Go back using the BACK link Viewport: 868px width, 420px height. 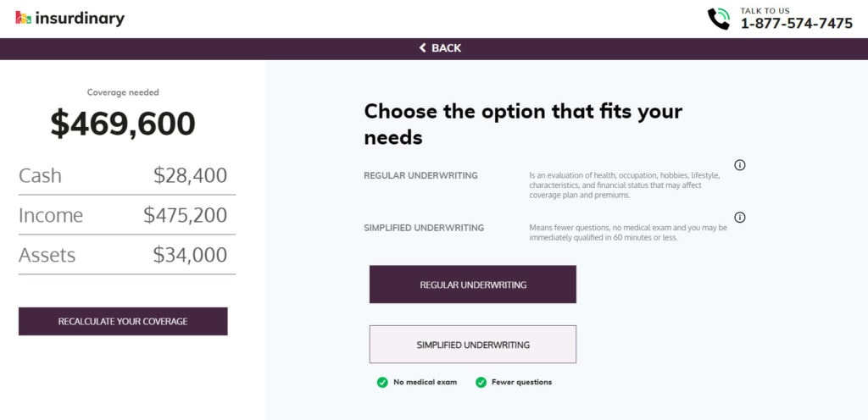point(440,48)
